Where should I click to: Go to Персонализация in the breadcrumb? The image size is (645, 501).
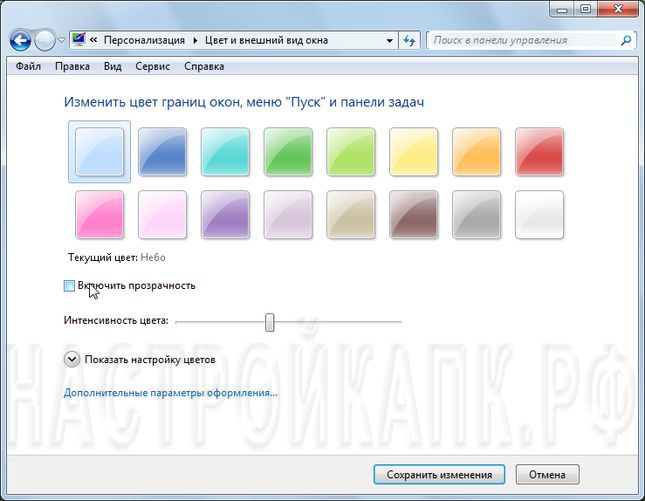[144, 40]
